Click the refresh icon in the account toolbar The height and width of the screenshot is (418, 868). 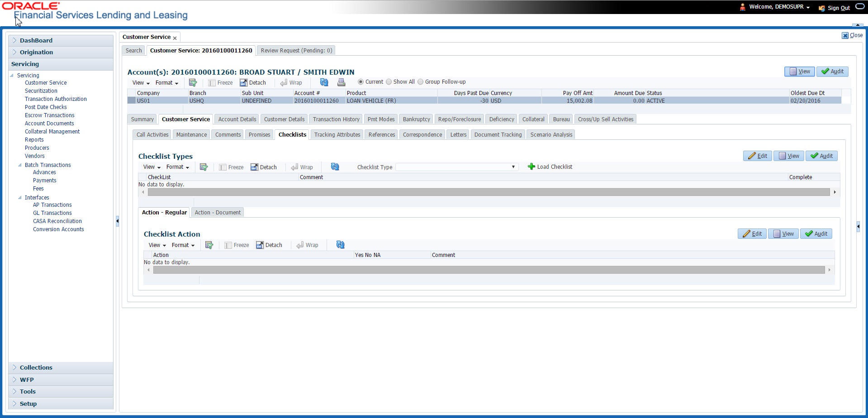pos(324,82)
